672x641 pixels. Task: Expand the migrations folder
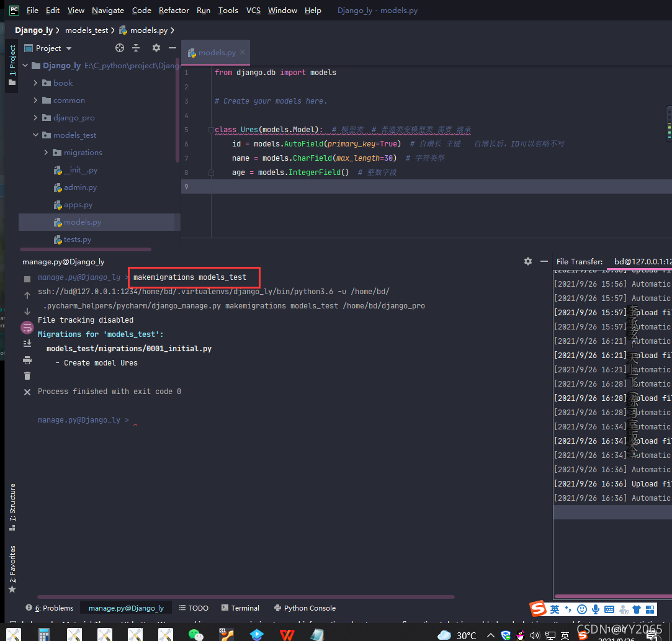46,153
